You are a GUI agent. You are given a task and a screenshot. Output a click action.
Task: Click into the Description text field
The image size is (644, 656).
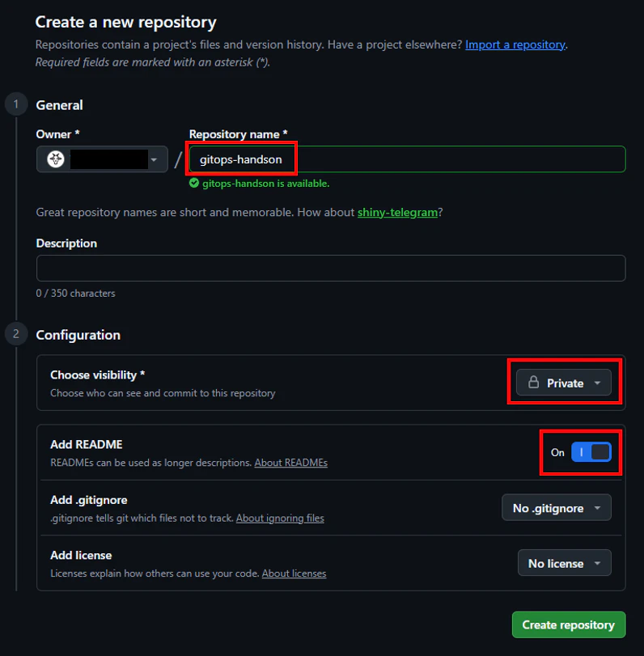pos(331,269)
